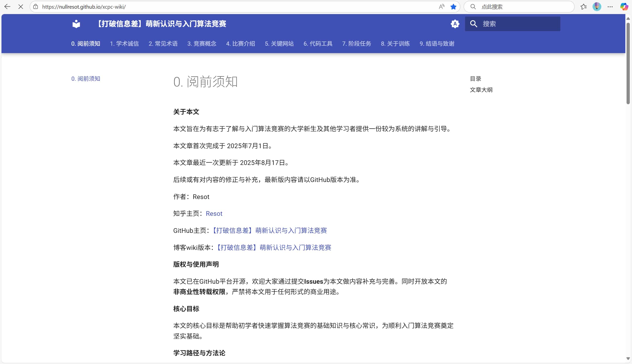The height and width of the screenshot is (364, 632).
Task: Open the browser profile avatar
Action: (596, 7)
